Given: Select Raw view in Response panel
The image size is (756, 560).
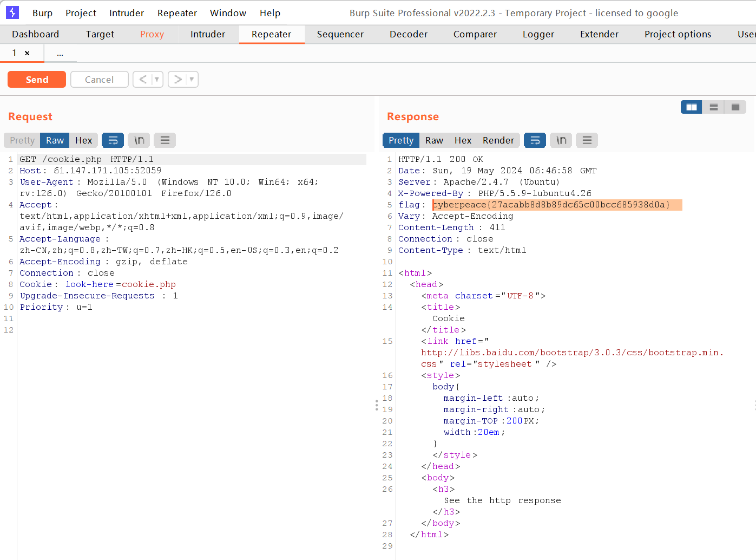Looking at the screenshot, I should click(x=435, y=140).
